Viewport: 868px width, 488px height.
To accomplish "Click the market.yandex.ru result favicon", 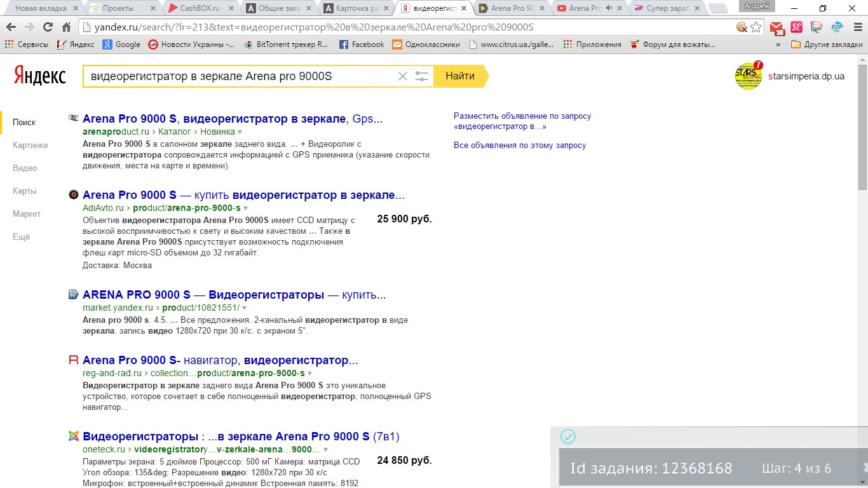I will [74, 294].
